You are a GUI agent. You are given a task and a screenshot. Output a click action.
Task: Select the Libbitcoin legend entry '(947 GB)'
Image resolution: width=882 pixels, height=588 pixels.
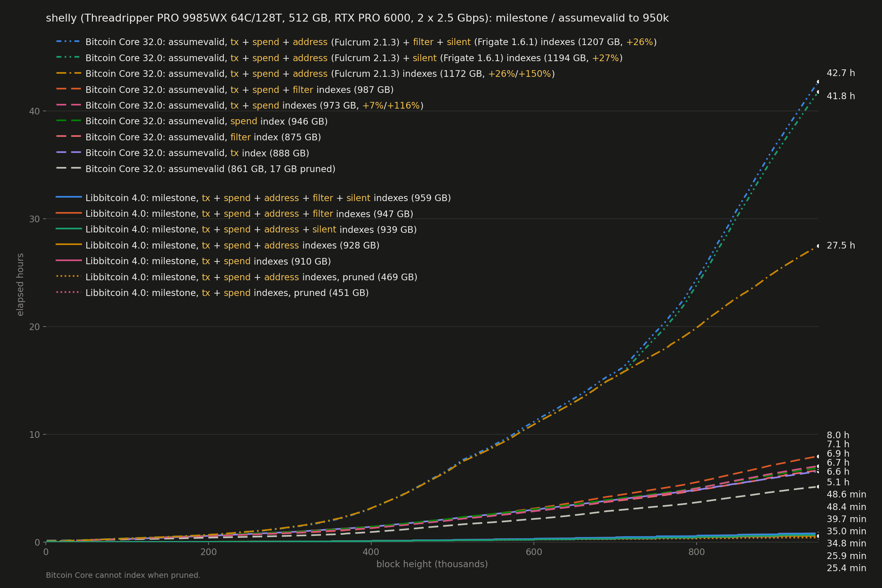(x=235, y=214)
